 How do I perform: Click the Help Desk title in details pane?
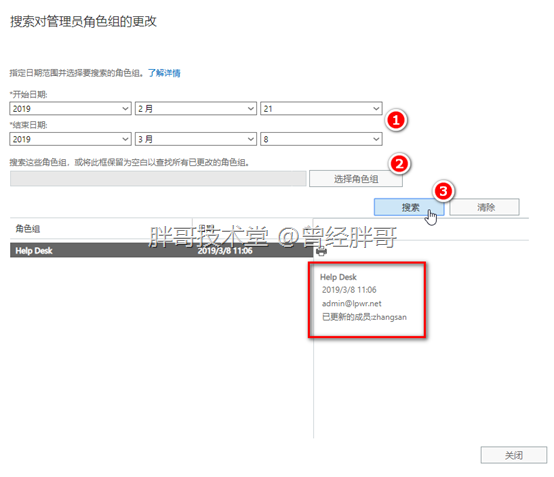[x=338, y=277]
